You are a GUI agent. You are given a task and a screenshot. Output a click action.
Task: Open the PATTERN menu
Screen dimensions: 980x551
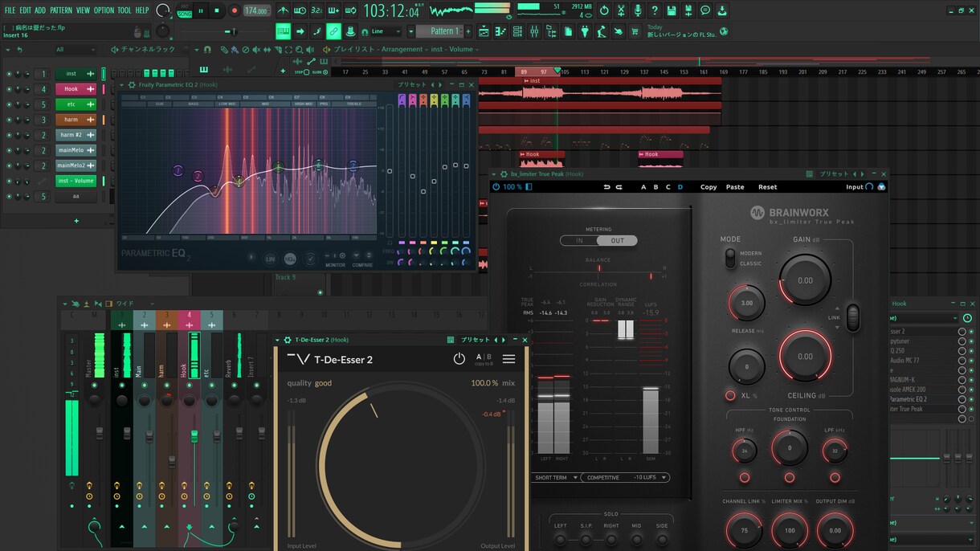pos(61,10)
